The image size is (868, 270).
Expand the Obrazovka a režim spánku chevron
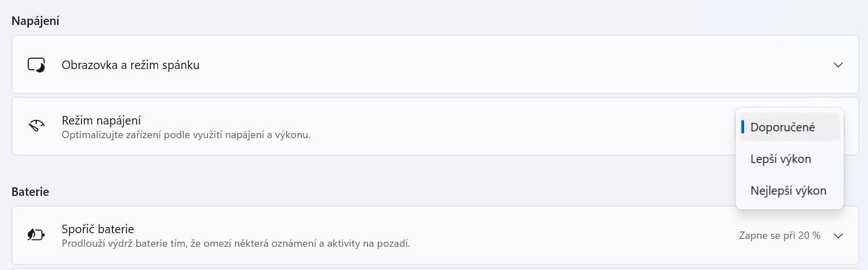(x=838, y=65)
